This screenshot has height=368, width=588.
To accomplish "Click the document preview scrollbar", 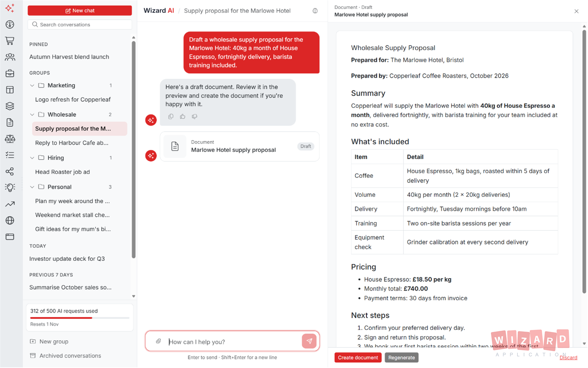I will click(x=584, y=162).
